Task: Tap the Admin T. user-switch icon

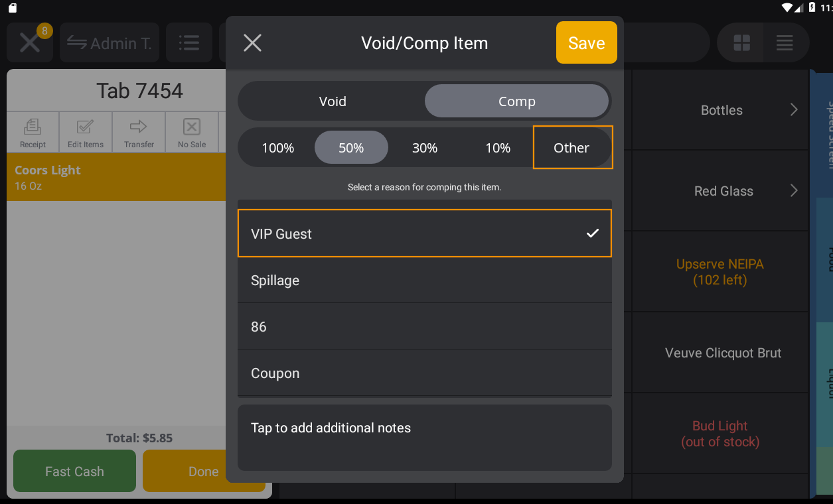Action: (80, 42)
